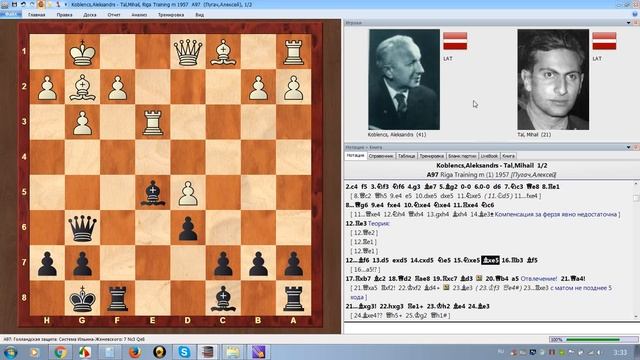The height and width of the screenshot is (360, 640).
Task: Select the highlighted move 15...Bxe5 in notation
Action: (x=490, y=260)
